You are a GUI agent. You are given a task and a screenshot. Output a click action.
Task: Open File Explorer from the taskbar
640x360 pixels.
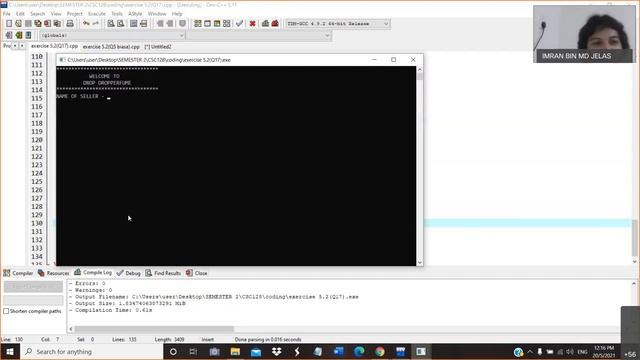click(235, 351)
